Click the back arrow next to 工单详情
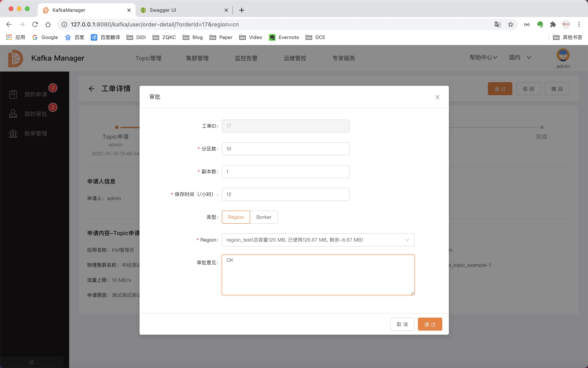The height and width of the screenshot is (368, 588). [92, 89]
